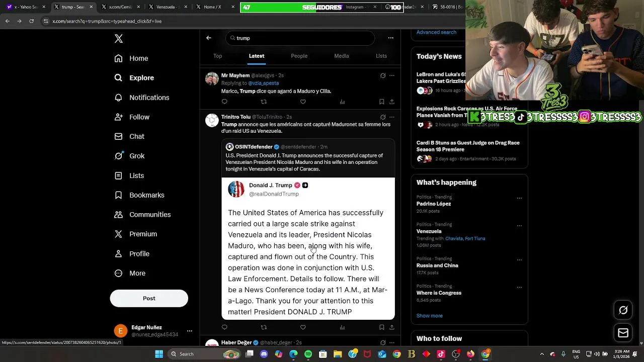Open Communities in the sidebar

click(x=142, y=215)
